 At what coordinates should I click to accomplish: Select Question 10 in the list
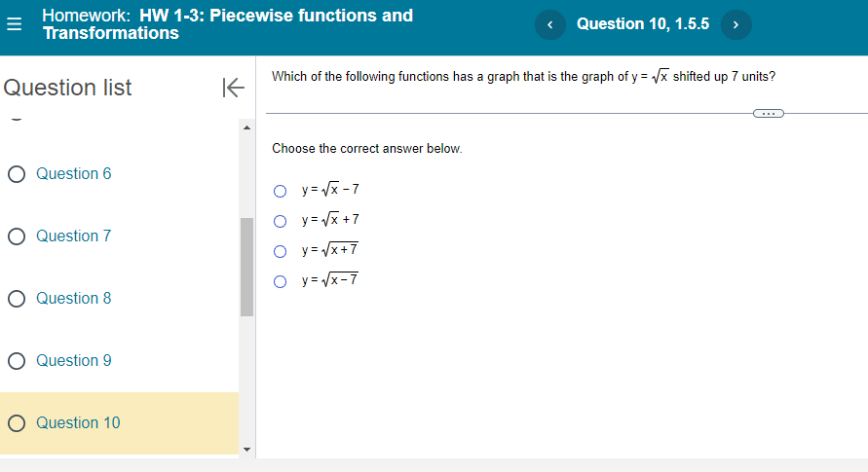pyautogui.click(x=78, y=423)
